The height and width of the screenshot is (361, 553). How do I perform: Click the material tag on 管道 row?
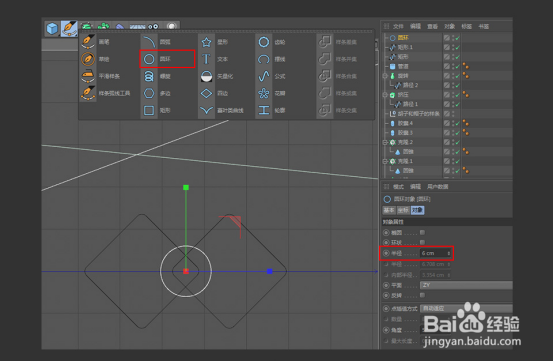(x=466, y=66)
